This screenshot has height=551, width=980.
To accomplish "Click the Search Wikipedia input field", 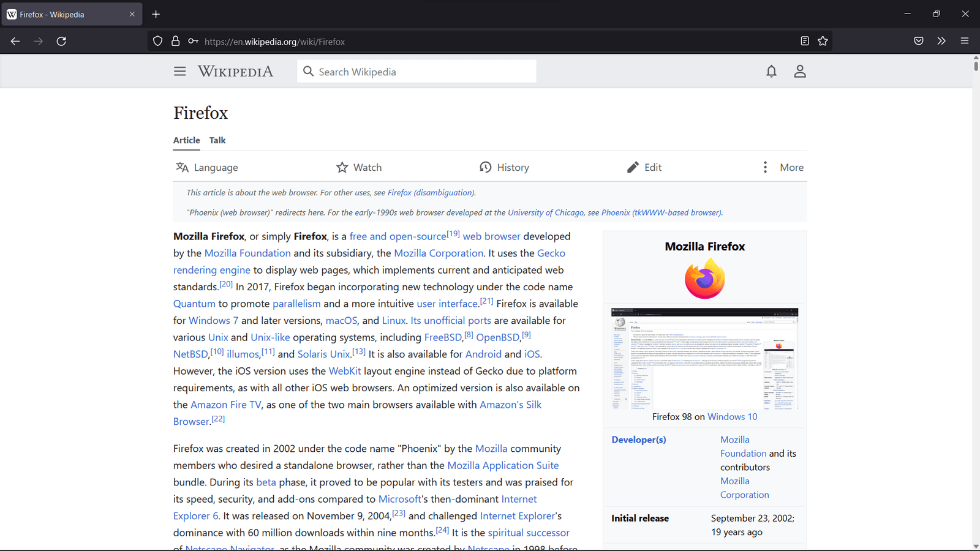I will point(417,72).
